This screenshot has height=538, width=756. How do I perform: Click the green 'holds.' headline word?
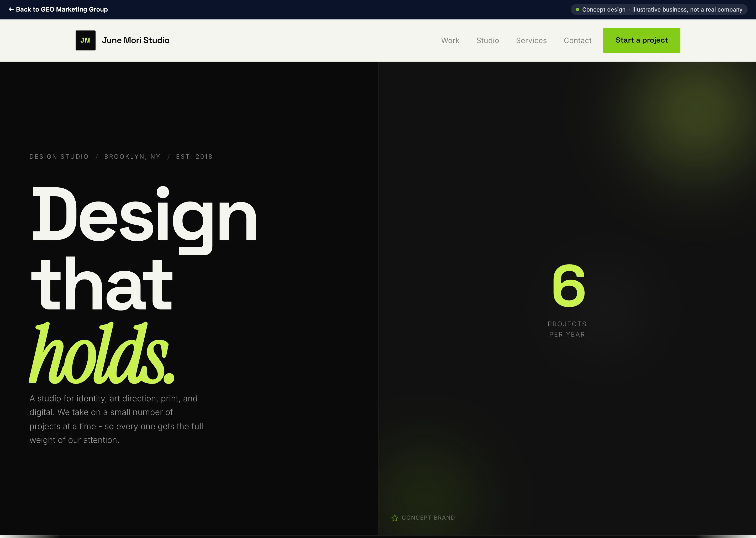click(102, 353)
